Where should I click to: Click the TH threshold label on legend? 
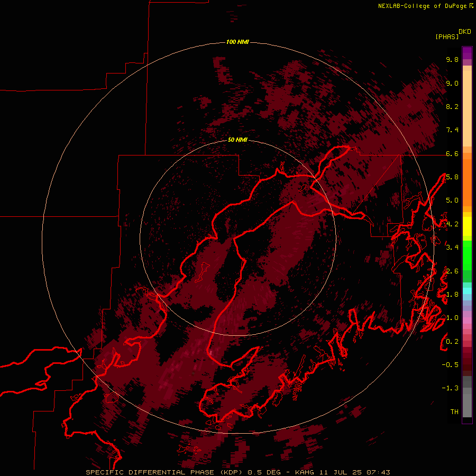[x=454, y=412]
